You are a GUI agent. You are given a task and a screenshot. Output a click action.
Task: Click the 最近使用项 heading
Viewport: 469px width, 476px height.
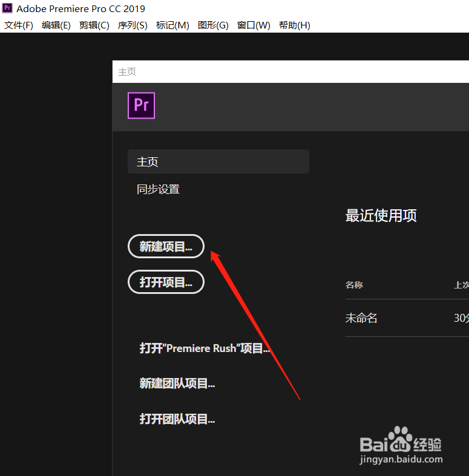381,215
